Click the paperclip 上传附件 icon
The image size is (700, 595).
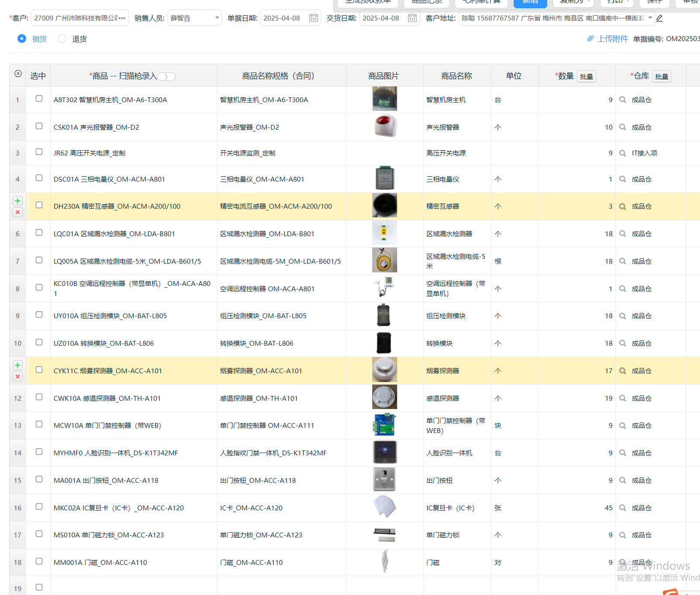point(590,38)
